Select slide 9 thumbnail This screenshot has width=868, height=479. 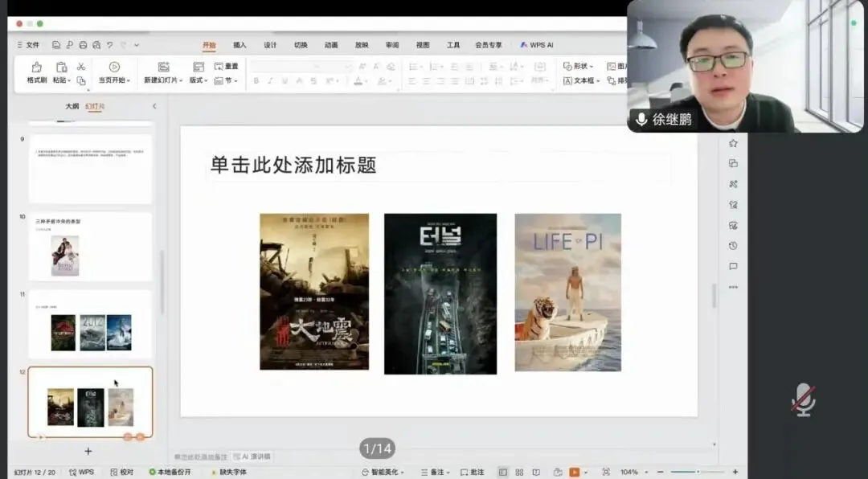tap(90, 169)
